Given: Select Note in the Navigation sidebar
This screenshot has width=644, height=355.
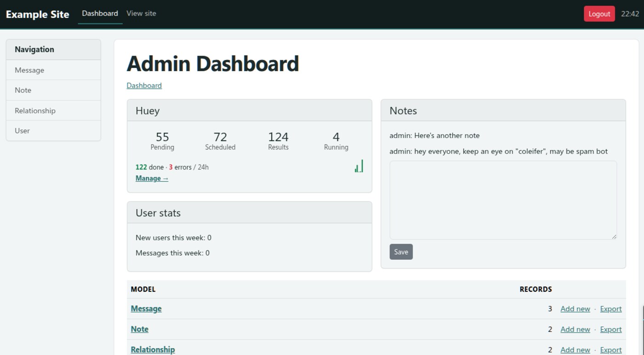Looking at the screenshot, I should 53,90.
